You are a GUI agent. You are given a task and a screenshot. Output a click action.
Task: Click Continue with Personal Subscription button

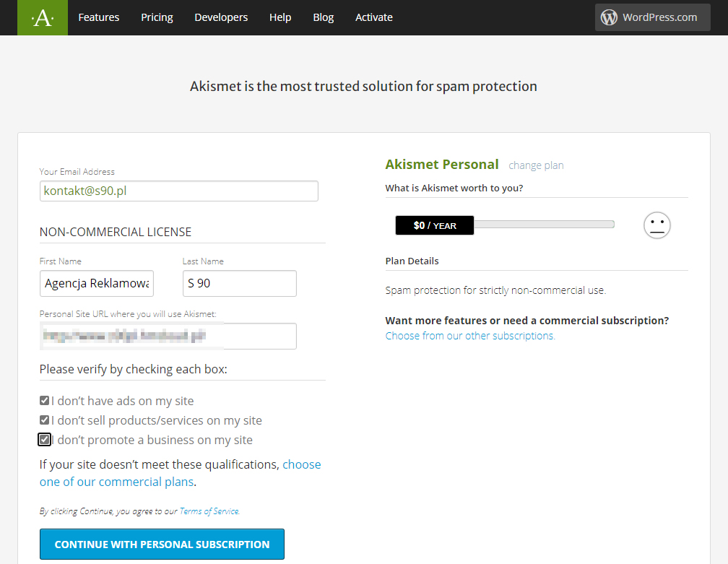162,544
